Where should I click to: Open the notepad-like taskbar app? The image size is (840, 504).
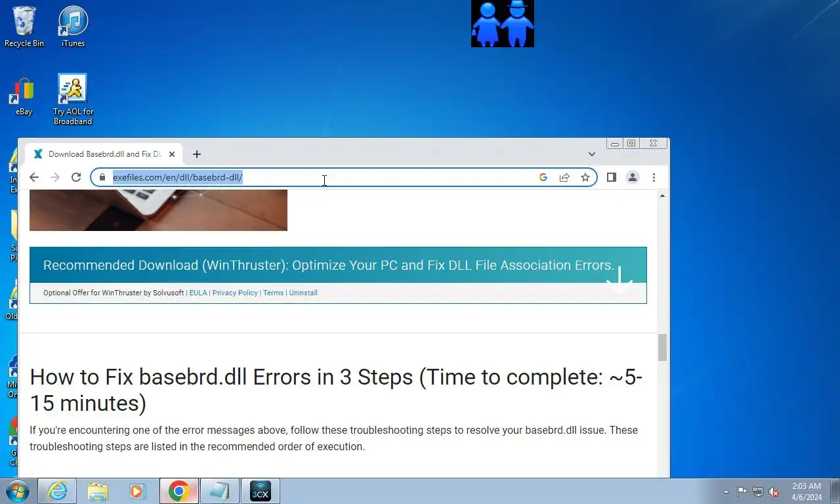point(219,491)
